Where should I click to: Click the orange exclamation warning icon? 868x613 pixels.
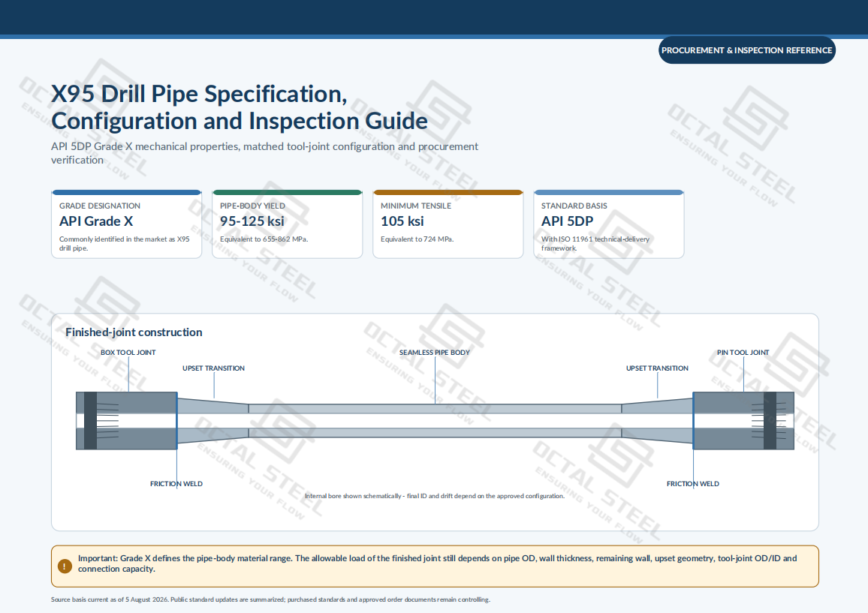tap(65, 566)
